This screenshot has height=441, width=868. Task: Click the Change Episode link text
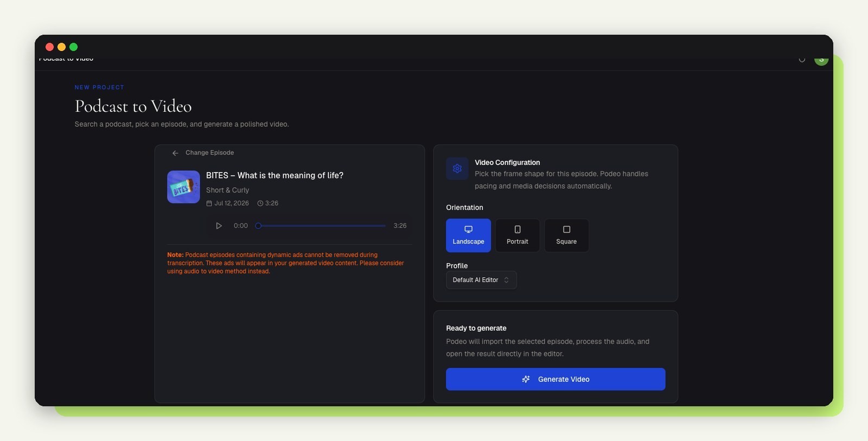click(209, 153)
